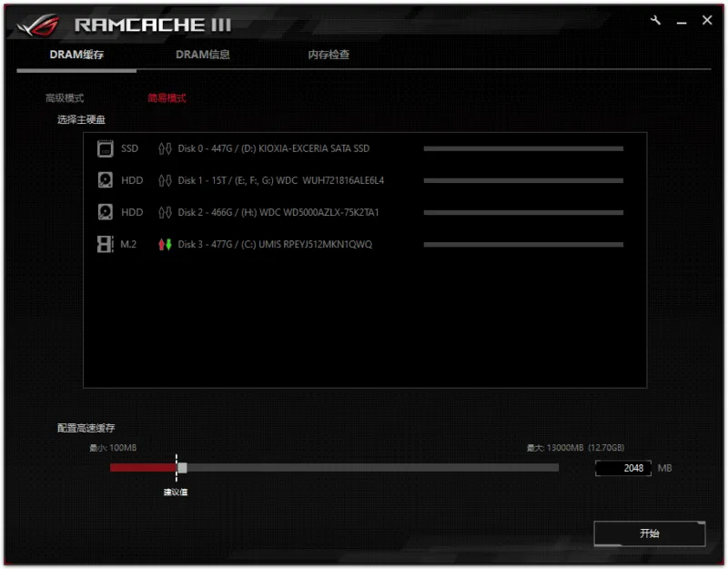The width and height of the screenshot is (728, 569).
Task: Select the Disk 1 WDC WUH721816ALE6L4 row
Action: tap(365, 180)
